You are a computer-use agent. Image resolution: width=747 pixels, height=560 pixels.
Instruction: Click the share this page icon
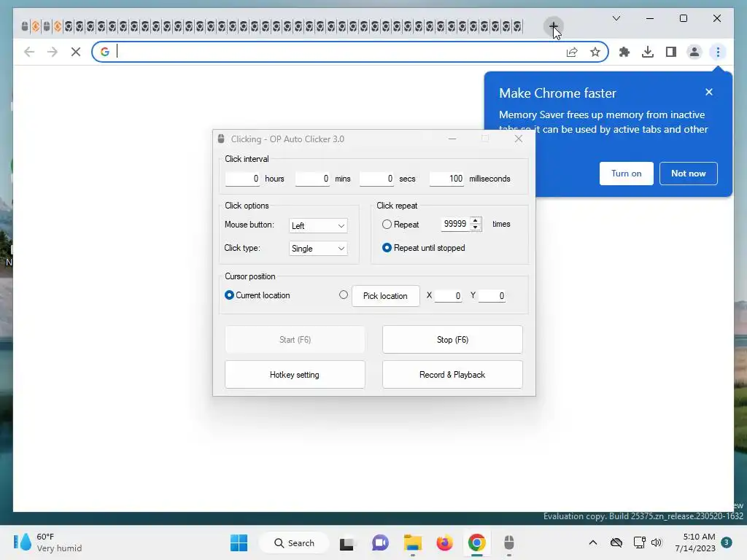pos(572,52)
